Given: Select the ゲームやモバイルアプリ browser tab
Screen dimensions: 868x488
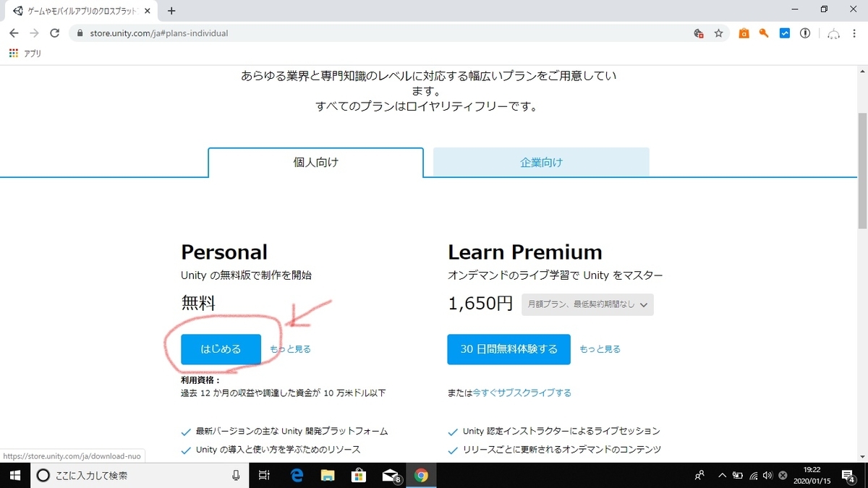Looking at the screenshot, I should pos(81,11).
